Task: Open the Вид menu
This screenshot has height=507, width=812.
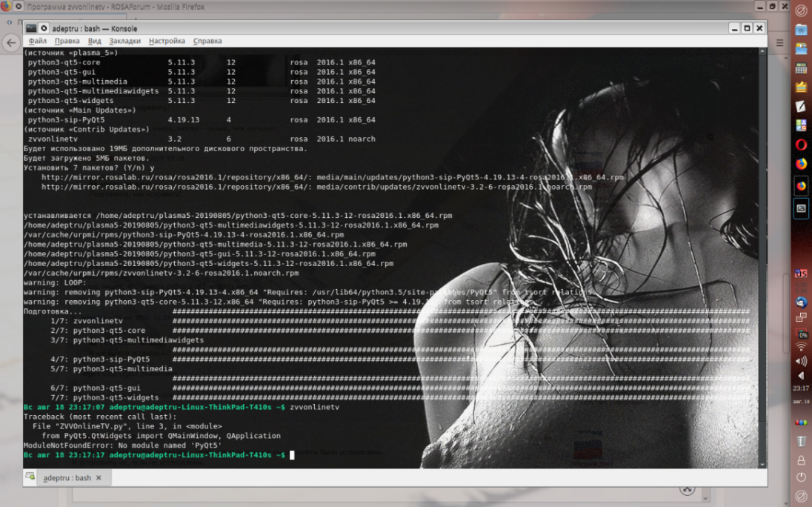Action: [x=94, y=41]
